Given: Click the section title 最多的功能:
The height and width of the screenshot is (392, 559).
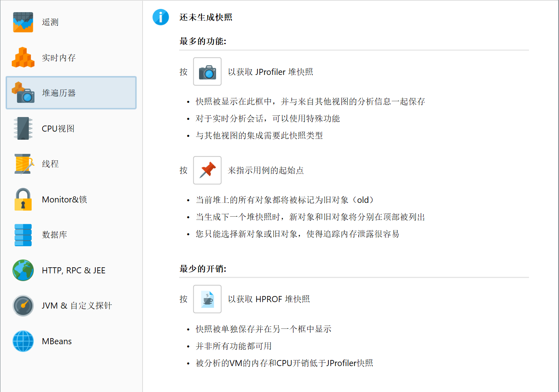Looking at the screenshot, I should (203, 41).
